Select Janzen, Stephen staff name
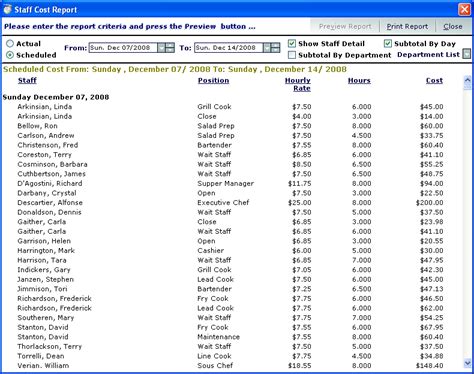This screenshot has height=374, width=474. 46,280
